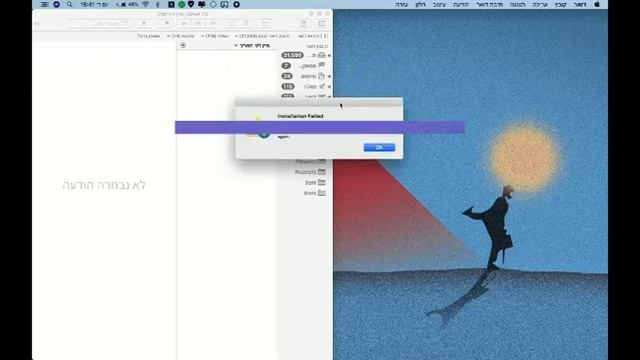This screenshot has width=640, height=360.
Task: Click the AirPlay display menu bar icon
Action: pos(224,4)
